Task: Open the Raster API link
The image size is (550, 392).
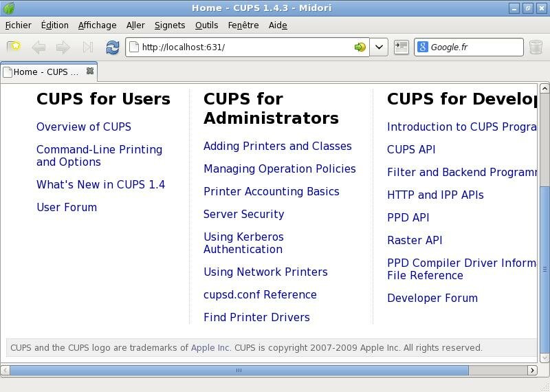Action: (415, 241)
